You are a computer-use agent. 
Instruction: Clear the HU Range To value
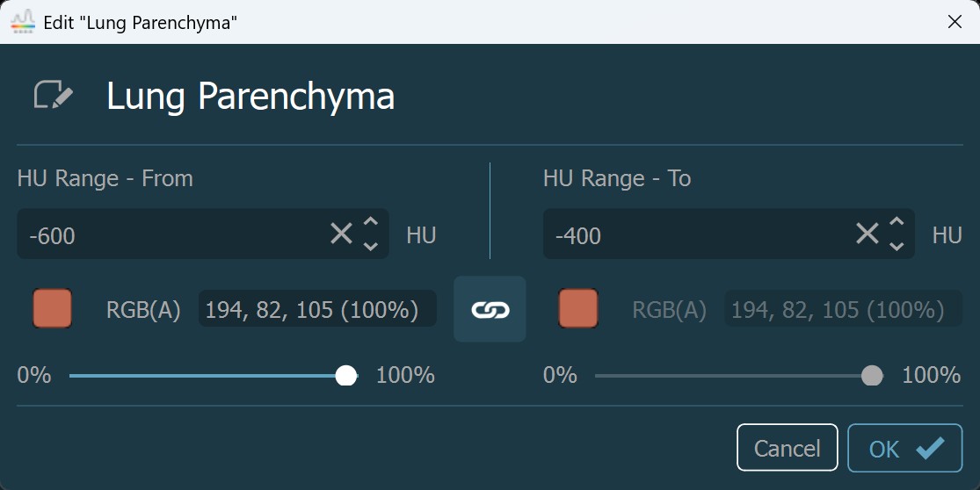point(867,234)
